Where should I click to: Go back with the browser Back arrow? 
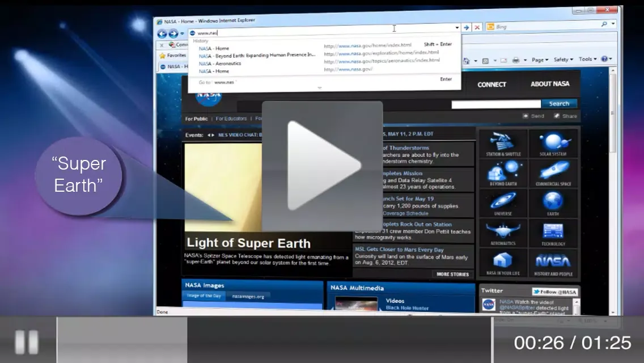(162, 33)
